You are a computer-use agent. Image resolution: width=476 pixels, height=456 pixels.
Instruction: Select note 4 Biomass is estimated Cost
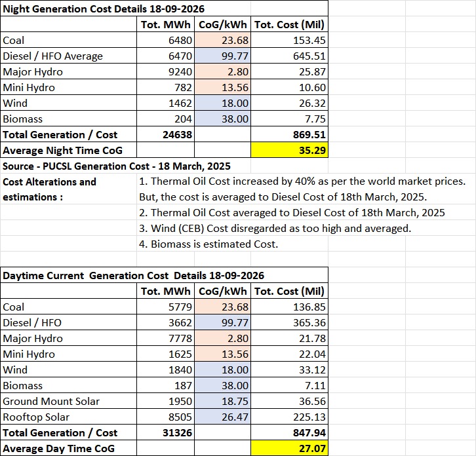(x=208, y=244)
